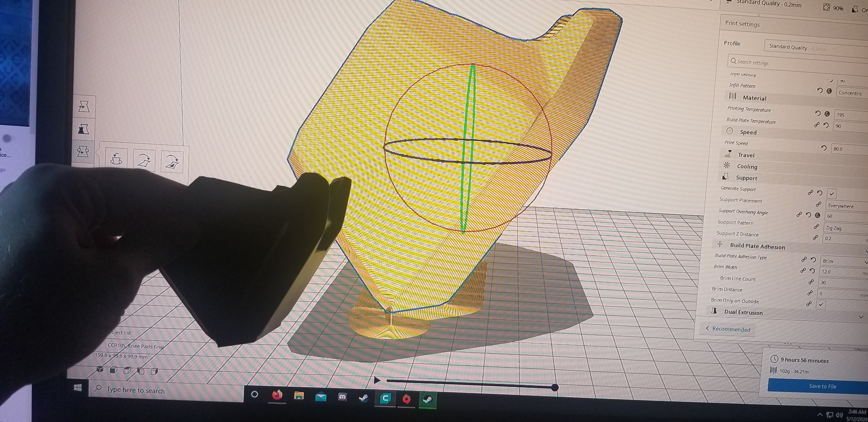This screenshot has width=868, height=422.
Task: Click the Support Overhang Angle function icon
Action: point(817,215)
